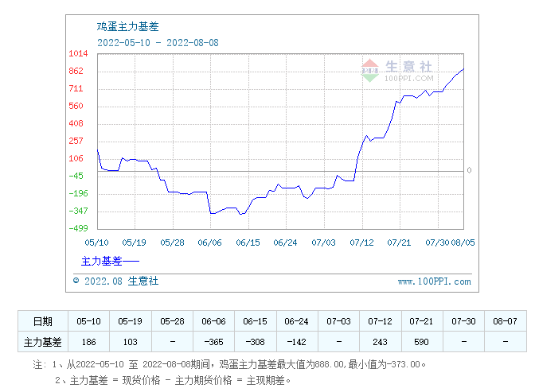Click the round icon before 2022.08 生意社

[x=76, y=281]
